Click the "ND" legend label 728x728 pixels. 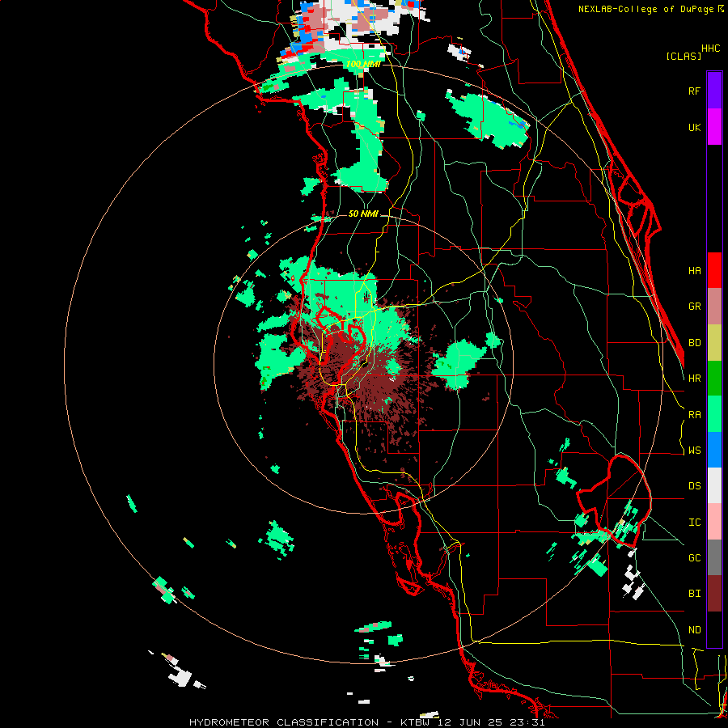[x=694, y=630]
